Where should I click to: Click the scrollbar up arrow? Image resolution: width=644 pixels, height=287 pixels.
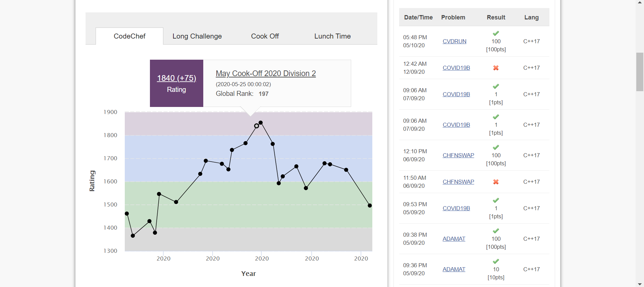(640, 3)
